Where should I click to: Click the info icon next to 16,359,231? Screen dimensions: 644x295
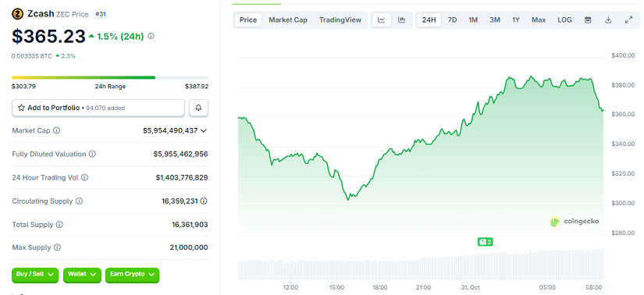pos(204,201)
